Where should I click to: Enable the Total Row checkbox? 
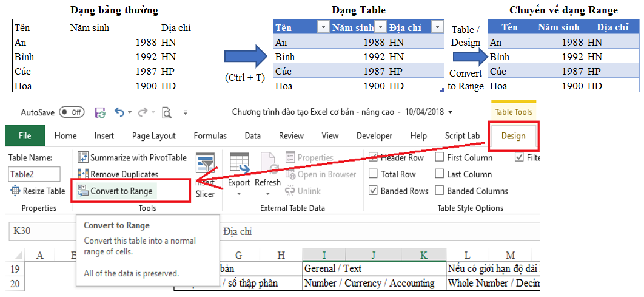tap(373, 174)
